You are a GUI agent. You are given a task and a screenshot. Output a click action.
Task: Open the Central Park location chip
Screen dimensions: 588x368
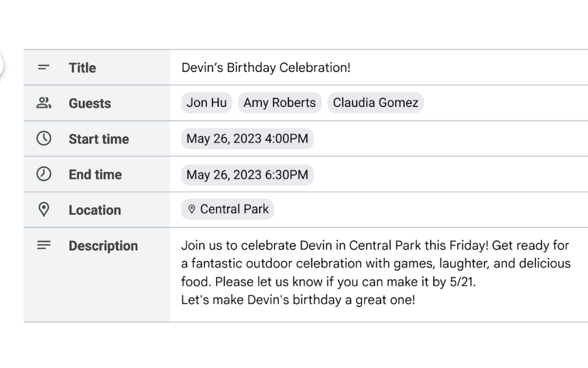pos(228,209)
